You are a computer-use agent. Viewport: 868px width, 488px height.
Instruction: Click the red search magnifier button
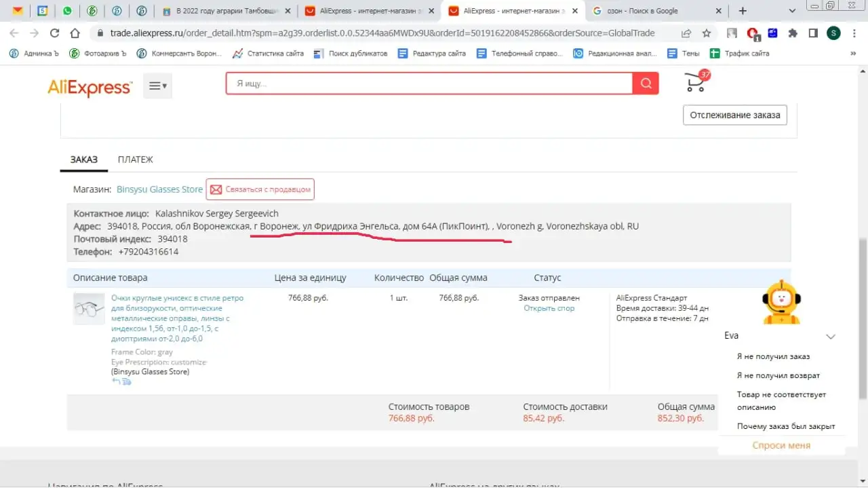click(x=646, y=83)
